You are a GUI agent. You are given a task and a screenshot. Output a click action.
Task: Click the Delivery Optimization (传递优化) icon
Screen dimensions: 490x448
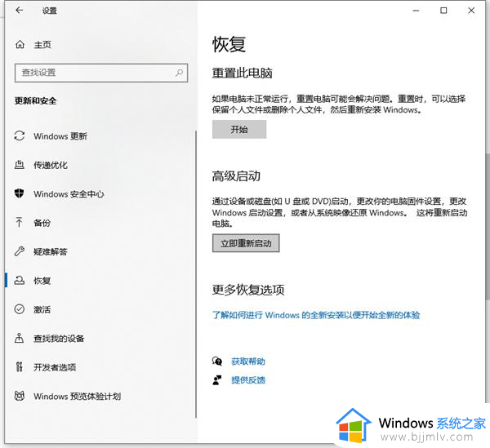coord(20,165)
